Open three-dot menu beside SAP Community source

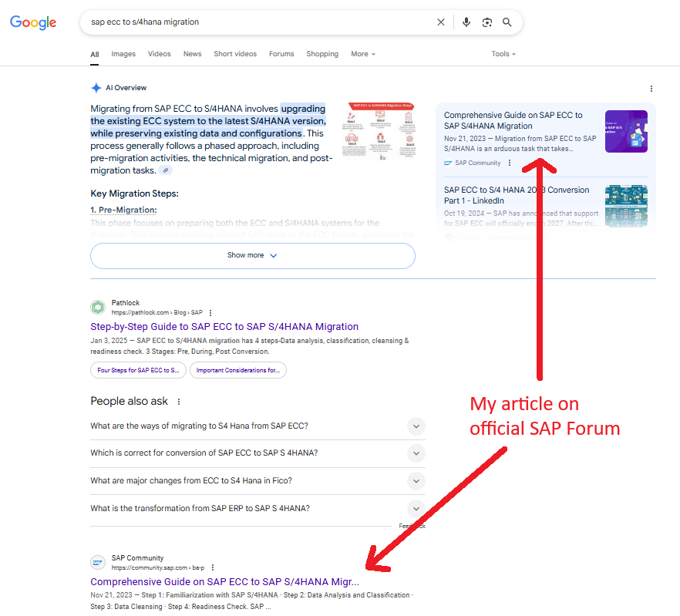510,163
